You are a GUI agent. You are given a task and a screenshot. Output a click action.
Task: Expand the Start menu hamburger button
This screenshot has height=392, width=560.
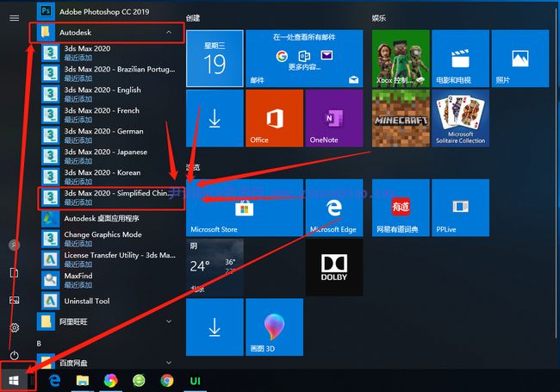pyautogui.click(x=15, y=17)
